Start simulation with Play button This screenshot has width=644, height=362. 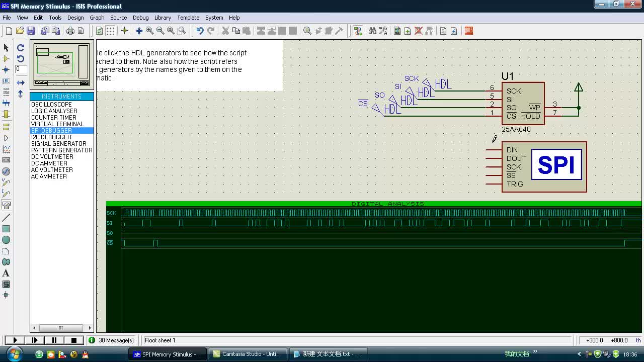coord(15,340)
